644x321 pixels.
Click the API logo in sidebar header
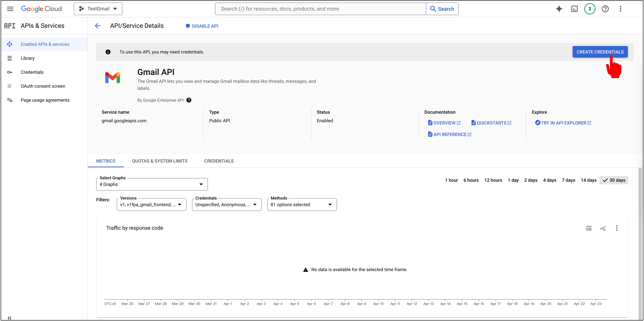(10, 26)
